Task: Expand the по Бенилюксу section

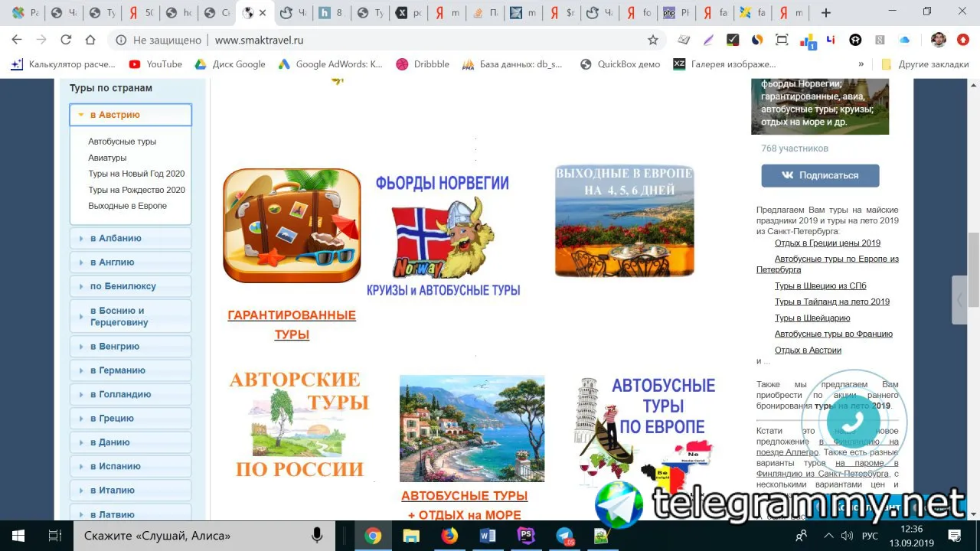Action: coord(131,286)
